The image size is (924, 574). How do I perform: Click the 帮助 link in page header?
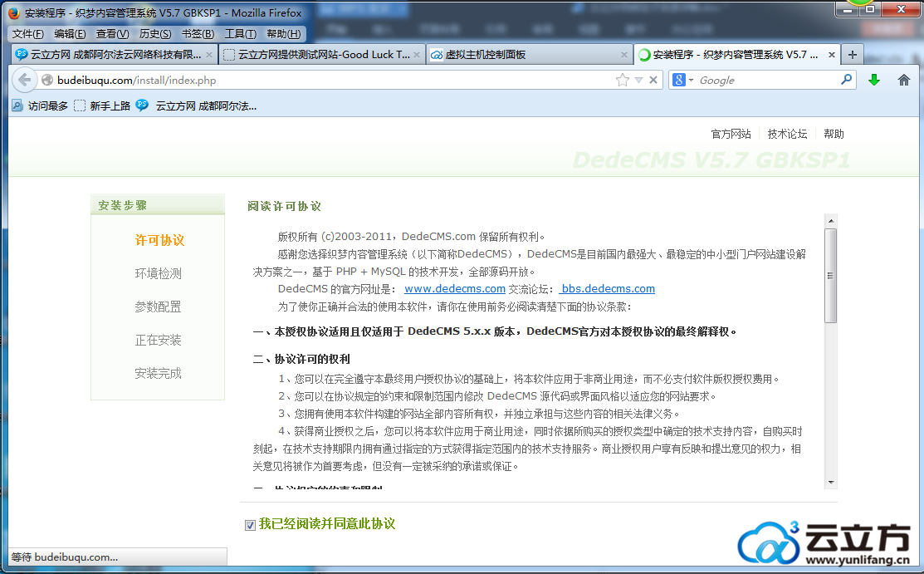click(x=834, y=134)
